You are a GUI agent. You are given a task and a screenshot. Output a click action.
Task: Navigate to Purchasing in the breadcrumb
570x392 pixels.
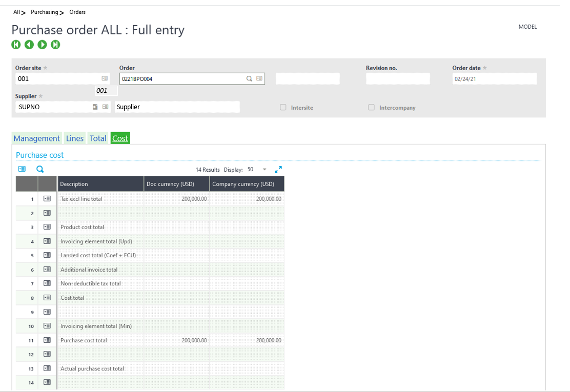click(x=45, y=12)
